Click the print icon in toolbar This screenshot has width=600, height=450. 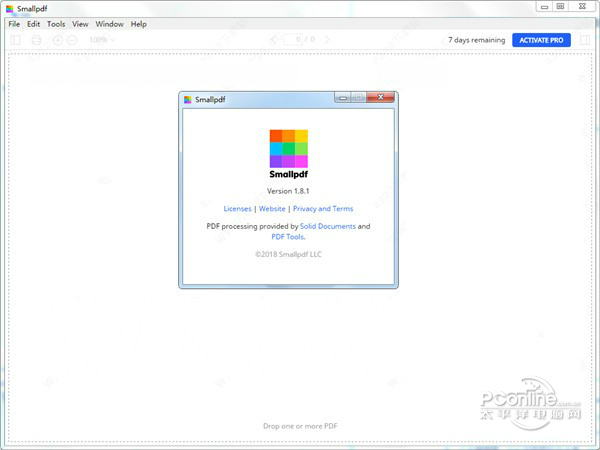[x=36, y=40]
